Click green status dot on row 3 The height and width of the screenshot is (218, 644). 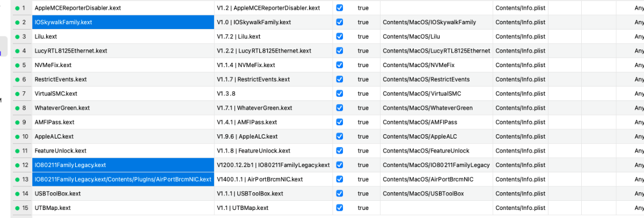[18, 37]
